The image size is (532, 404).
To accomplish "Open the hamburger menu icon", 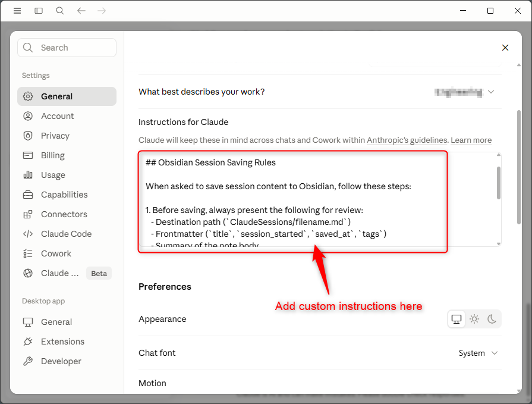I will [x=17, y=11].
